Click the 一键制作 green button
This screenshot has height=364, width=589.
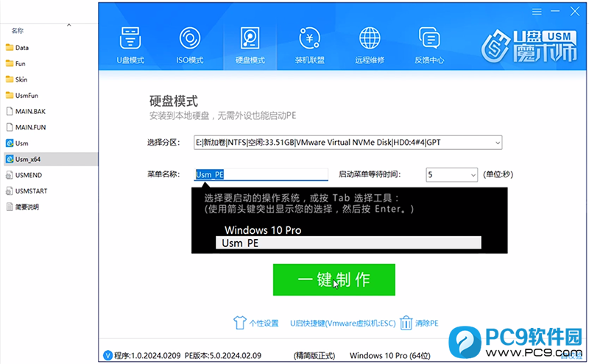pos(334,279)
